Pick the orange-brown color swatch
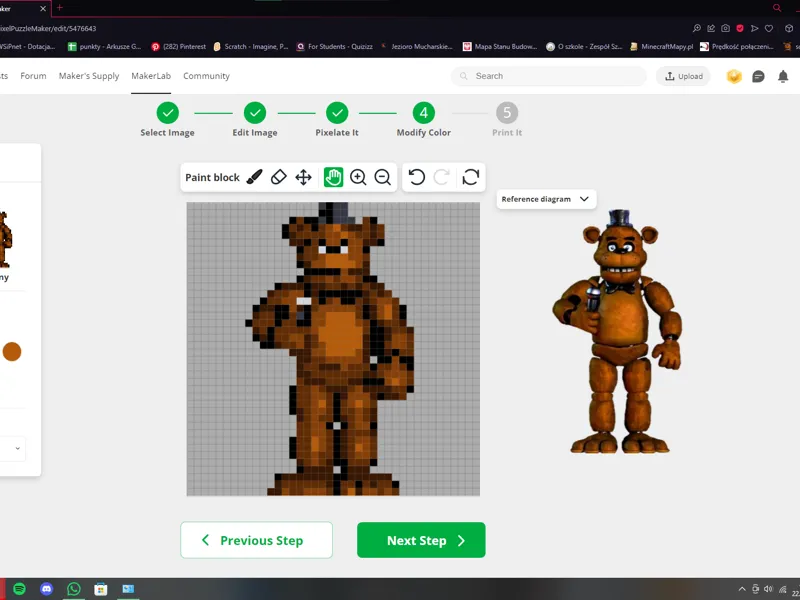 pyautogui.click(x=12, y=352)
